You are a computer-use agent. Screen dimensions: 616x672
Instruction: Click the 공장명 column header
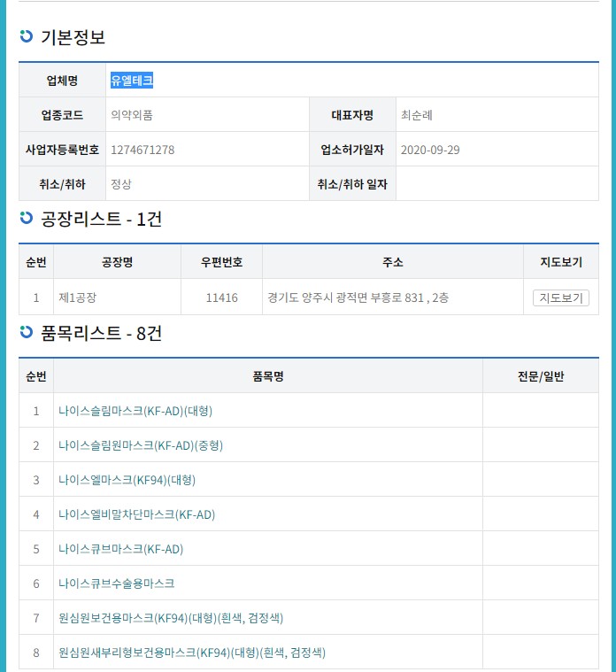pyautogui.click(x=118, y=261)
